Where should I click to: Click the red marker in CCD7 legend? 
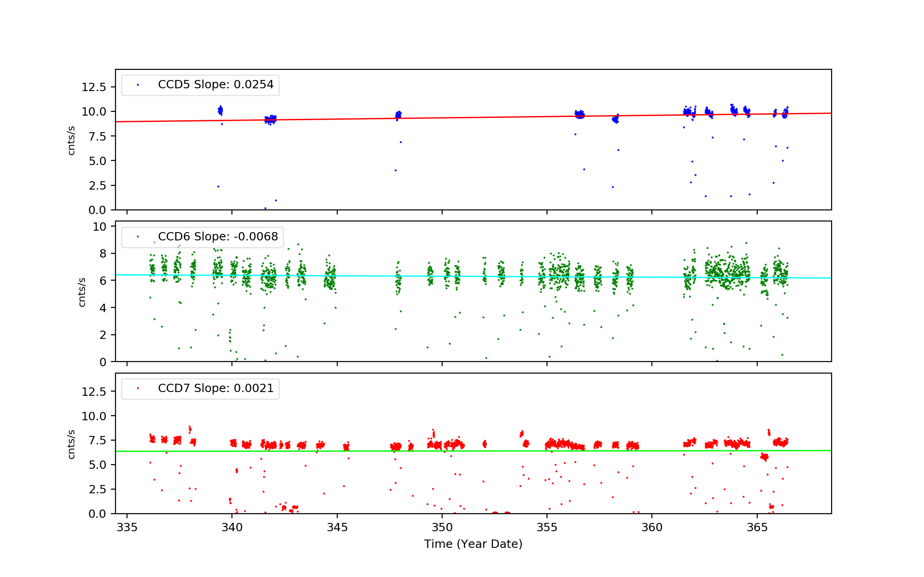[138, 388]
